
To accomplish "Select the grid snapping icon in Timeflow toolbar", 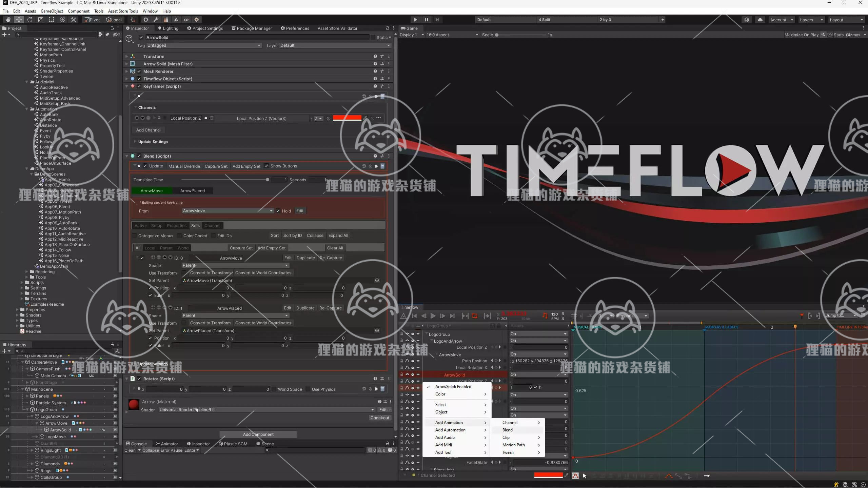I will tap(574, 316).
